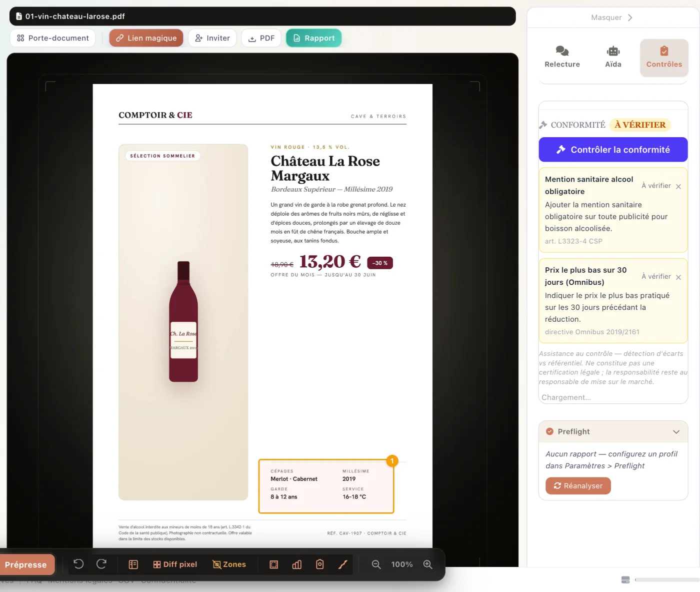Click the orange annotation marker 1

pos(392,461)
